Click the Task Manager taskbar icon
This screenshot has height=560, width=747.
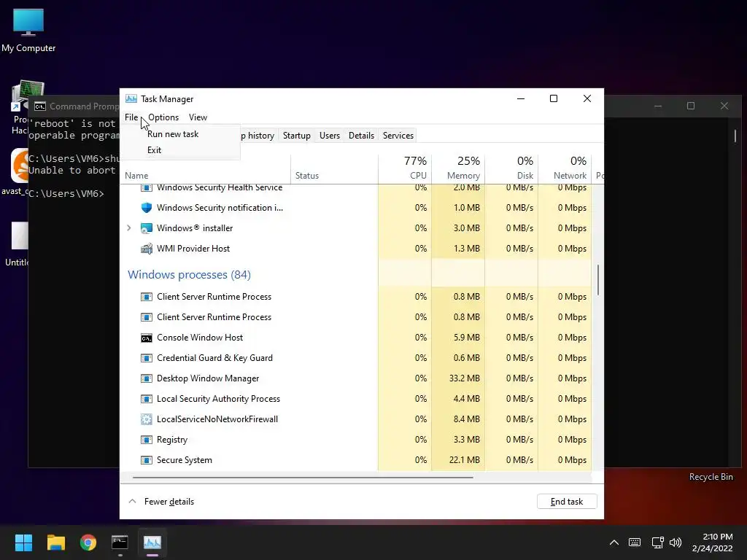[x=152, y=542]
